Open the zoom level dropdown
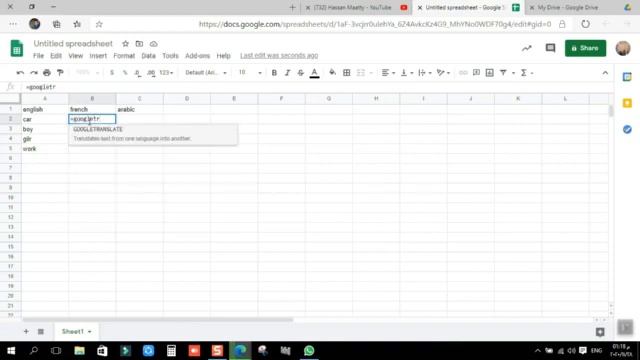Image resolution: width=640 pixels, height=360 pixels. tap(87, 73)
